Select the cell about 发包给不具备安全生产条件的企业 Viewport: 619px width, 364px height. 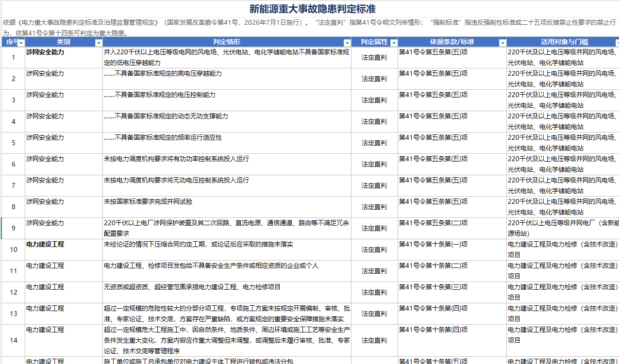pos(227,271)
